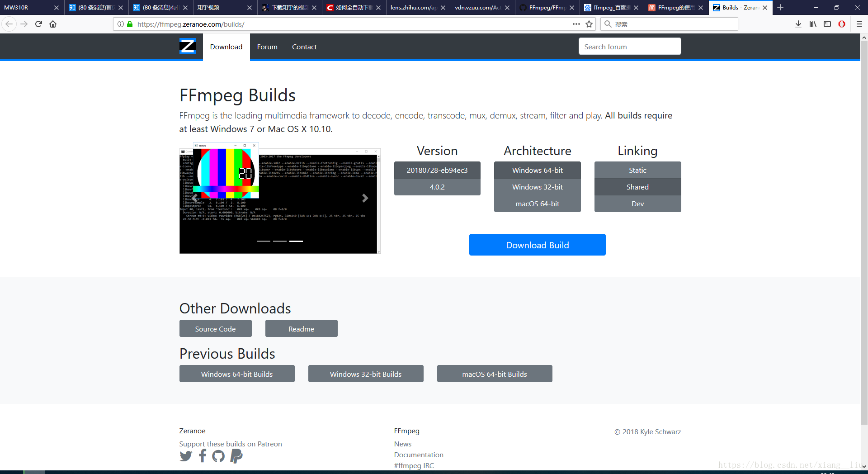Choose Windows 64-bit architecture
The height and width of the screenshot is (474, 868).
coord(538,170)
